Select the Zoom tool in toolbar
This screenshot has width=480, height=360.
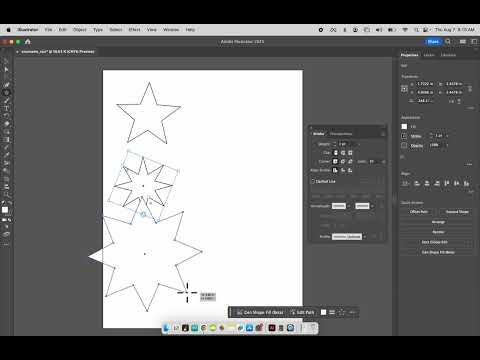(6, 194)
